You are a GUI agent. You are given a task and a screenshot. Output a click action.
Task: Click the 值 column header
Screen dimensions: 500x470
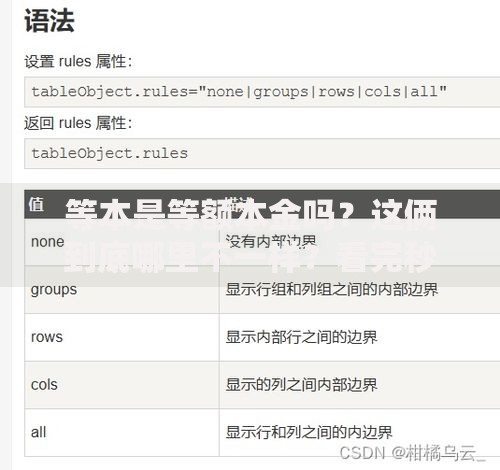tap(36, 204)
